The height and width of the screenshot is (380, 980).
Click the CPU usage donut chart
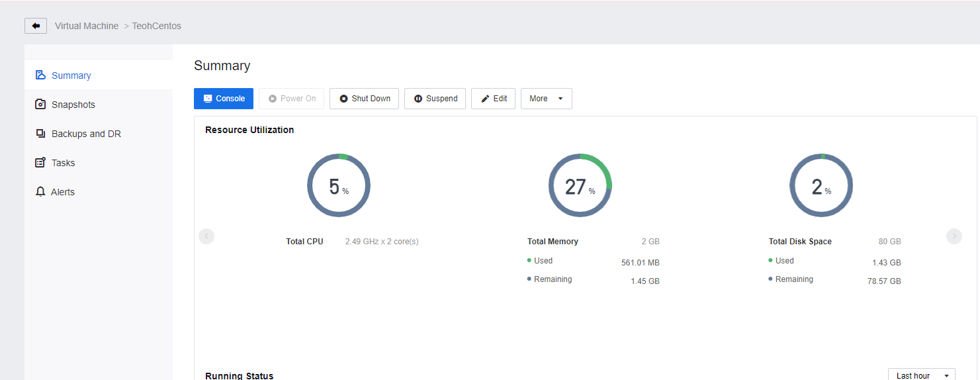click(x=338, y=186)
